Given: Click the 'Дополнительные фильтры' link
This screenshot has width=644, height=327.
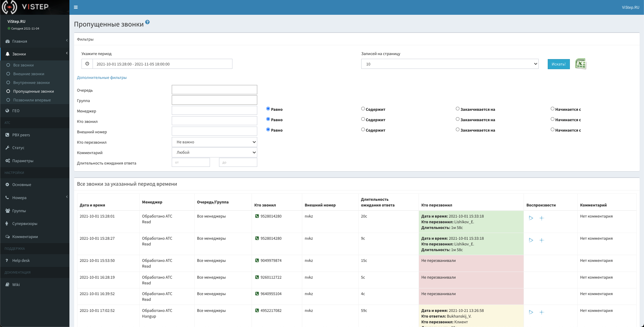Looking at the screenshot, I should click(102, 78).
